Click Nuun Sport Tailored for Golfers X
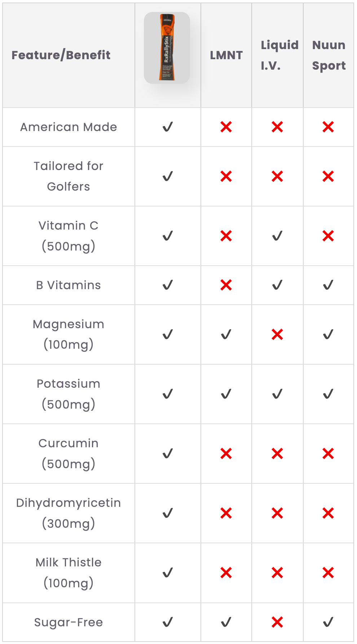The width and height of the screenshot is (357, 644). [328, 177]
